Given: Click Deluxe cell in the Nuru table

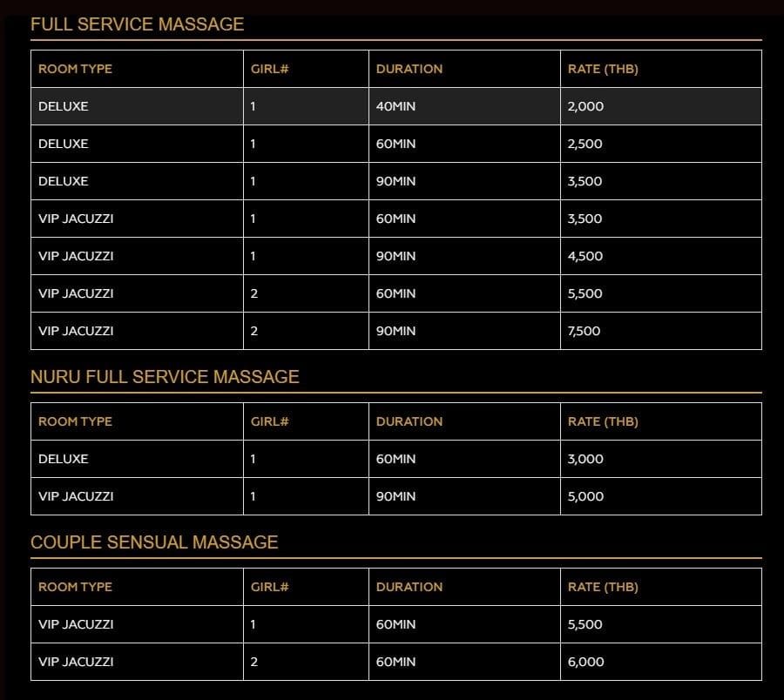Looking at the screenshot, I should point(64,459).
